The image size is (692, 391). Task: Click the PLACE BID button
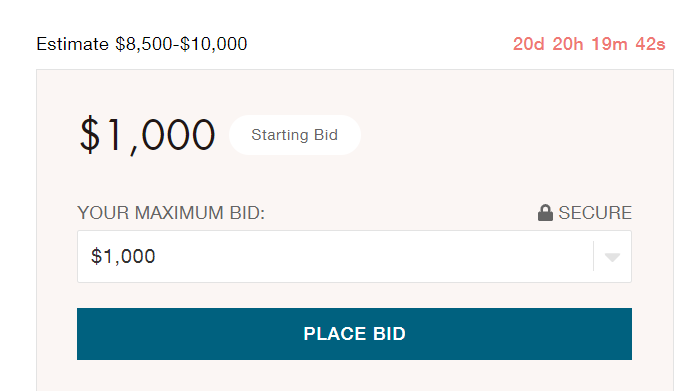(x=354, y=334)
